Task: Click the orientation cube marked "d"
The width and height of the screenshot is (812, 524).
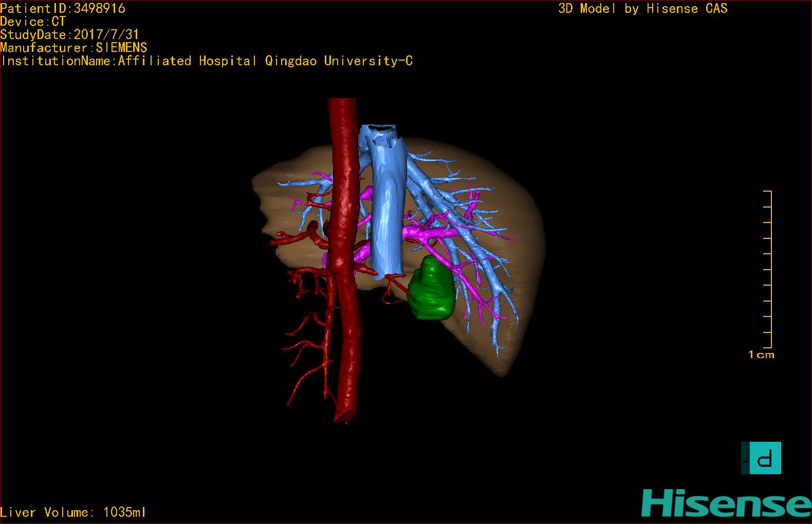Action: [761, 458]
